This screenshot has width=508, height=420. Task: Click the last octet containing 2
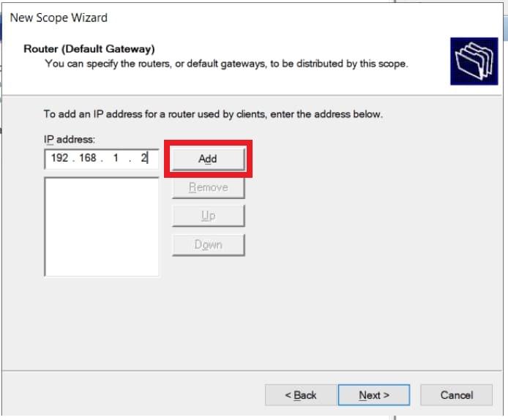tap(143, 158)
